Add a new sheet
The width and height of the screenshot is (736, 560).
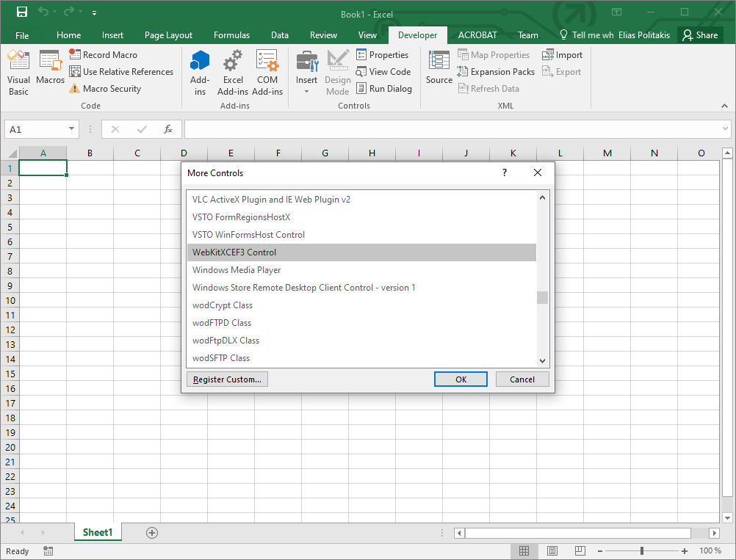(151, 533)
